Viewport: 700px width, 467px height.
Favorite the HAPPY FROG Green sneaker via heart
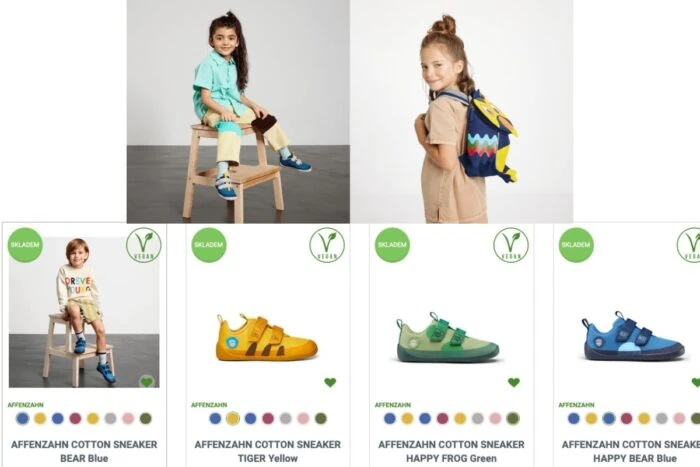click(x=514, y=382)
